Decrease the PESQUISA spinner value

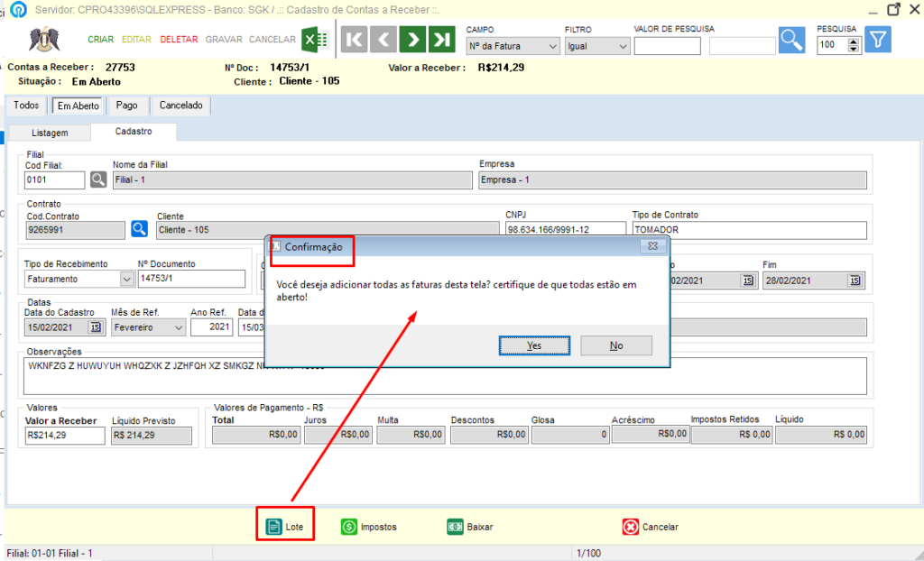point(854,50)
